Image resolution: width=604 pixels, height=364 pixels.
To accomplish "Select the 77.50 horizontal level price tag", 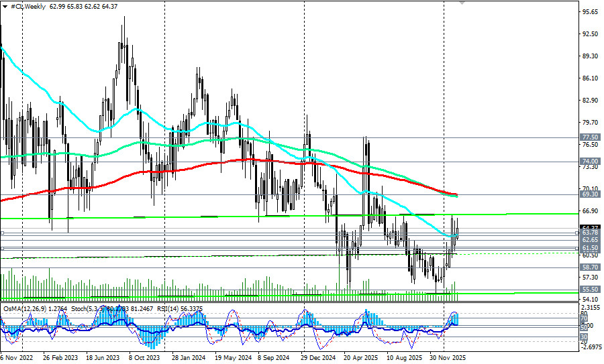I will click(590, 137).
